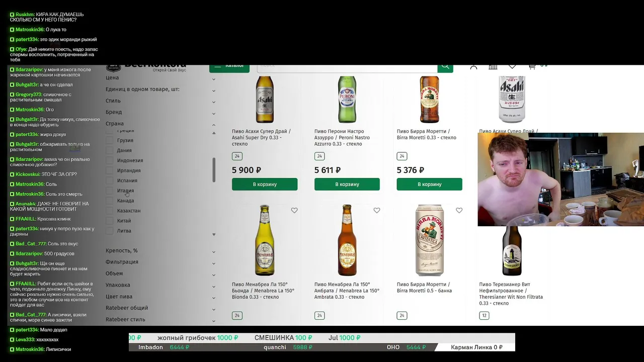Collapse the Страна filter section
Image resolution: width=644 pixels, height=362 pixels.
[x=160, y=124]
